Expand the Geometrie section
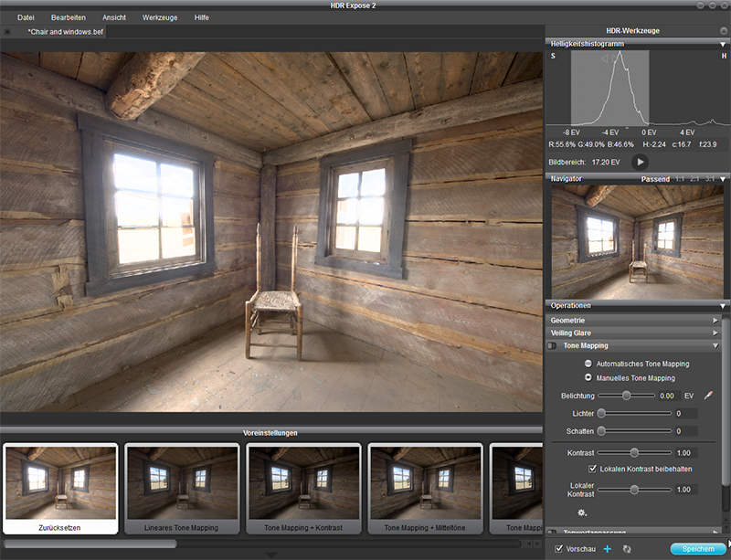Screen dimensions: 731x560 pyautogui.click(x=715, y=321)
